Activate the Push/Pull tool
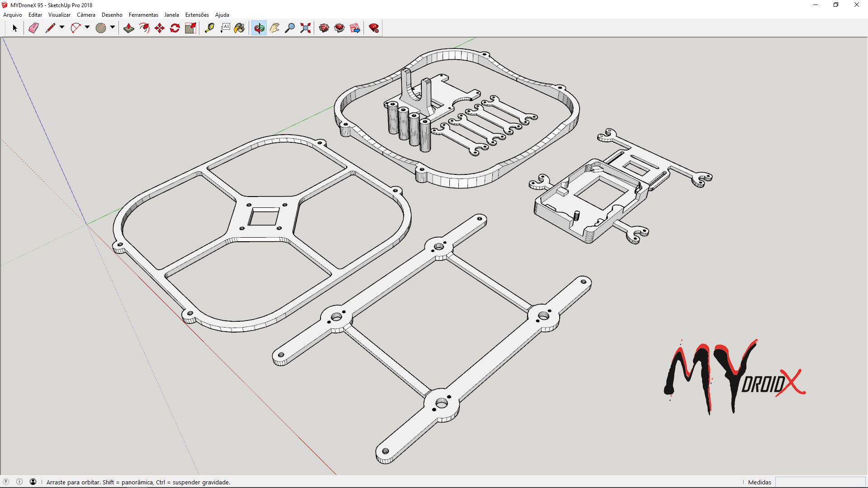The height and width of the screenshot is (488, 868). click(128, 28)
